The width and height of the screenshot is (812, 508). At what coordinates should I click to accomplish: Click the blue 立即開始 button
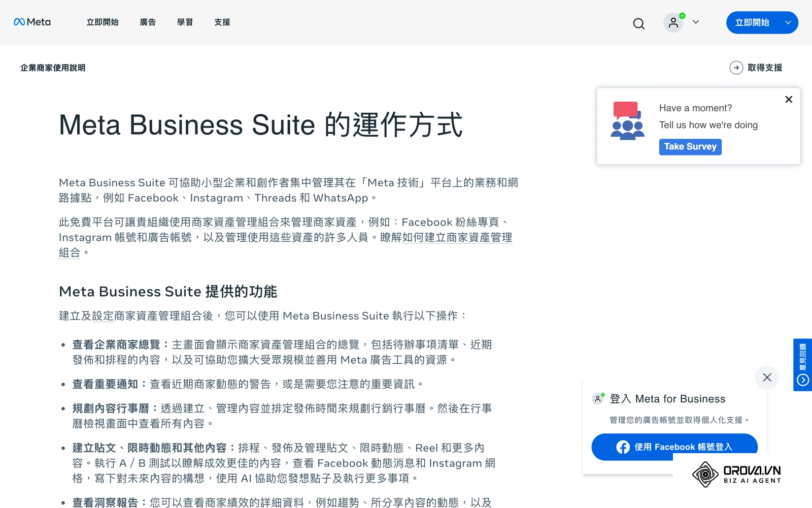coord(752,22)
